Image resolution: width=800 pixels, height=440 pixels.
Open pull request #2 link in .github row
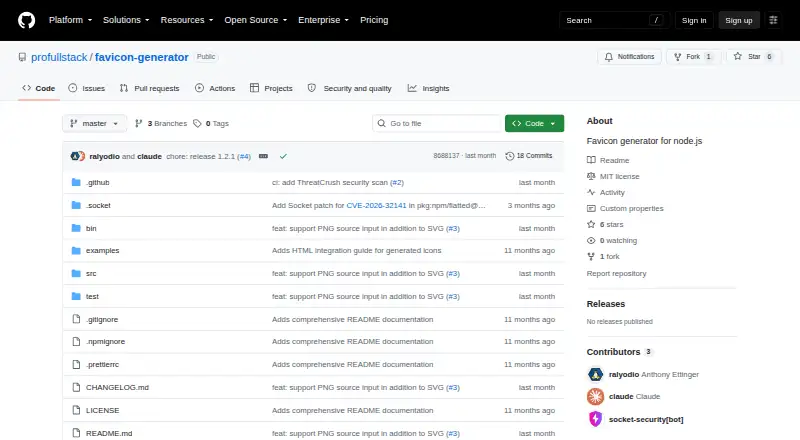(397, 183)
